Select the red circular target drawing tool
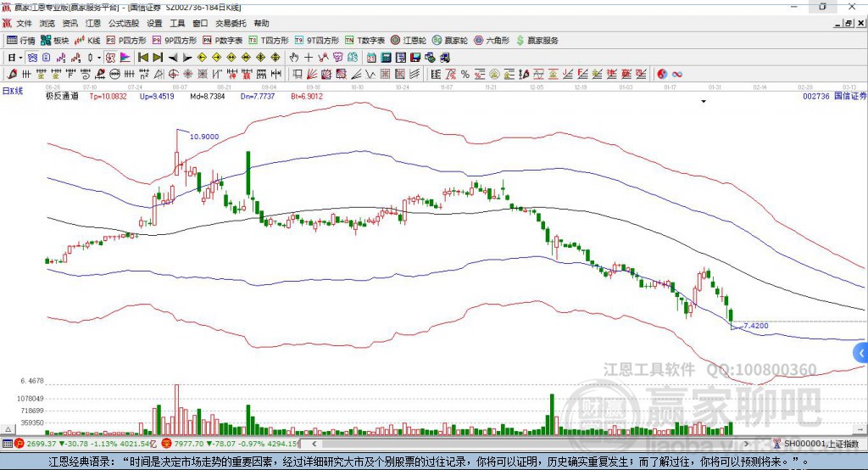Viewport: 868px width, 470px height. pyautogui.click(x=173, y=74)
